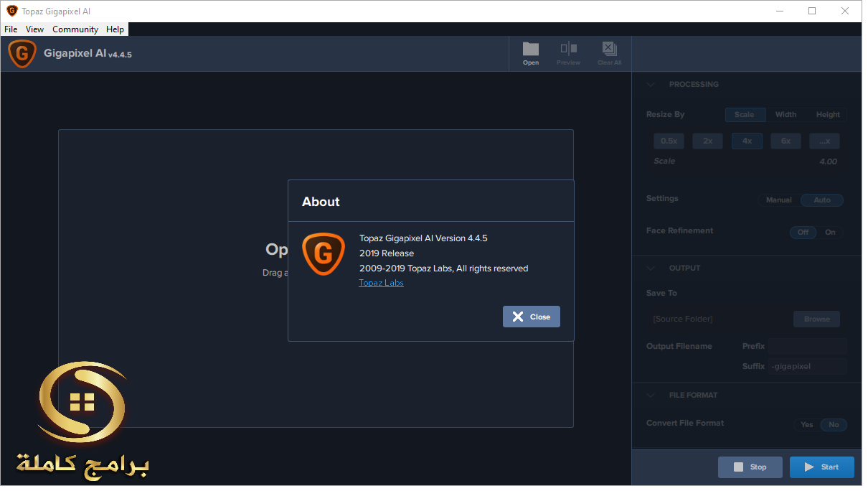Switch Settings to Auto

tap(822, 200)
